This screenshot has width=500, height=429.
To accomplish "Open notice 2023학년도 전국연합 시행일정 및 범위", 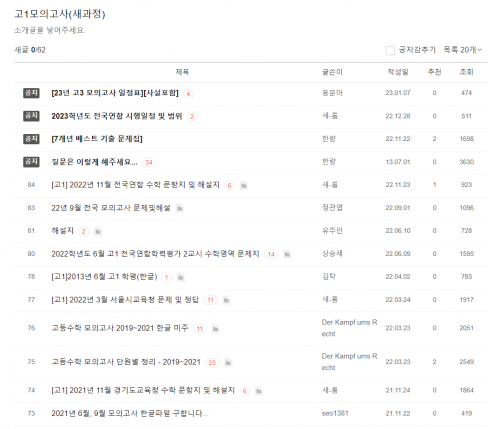I will [x=117, y=116].
